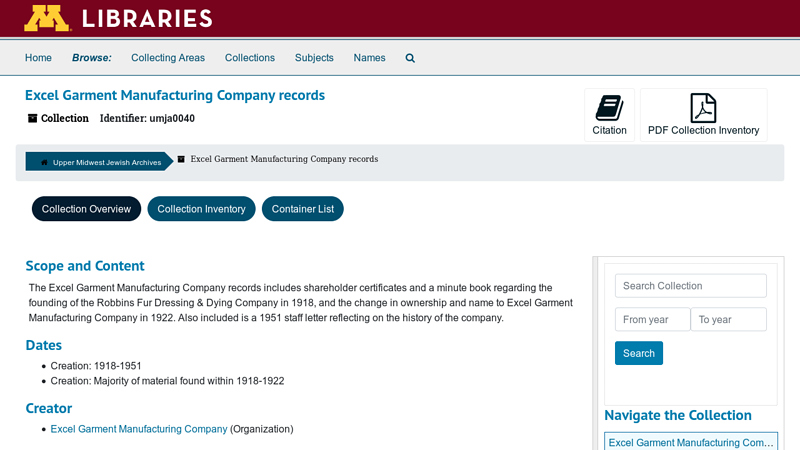Browse Subjects in navigation bar
Viewport: 800px width, 450px height.
(314, 58)
